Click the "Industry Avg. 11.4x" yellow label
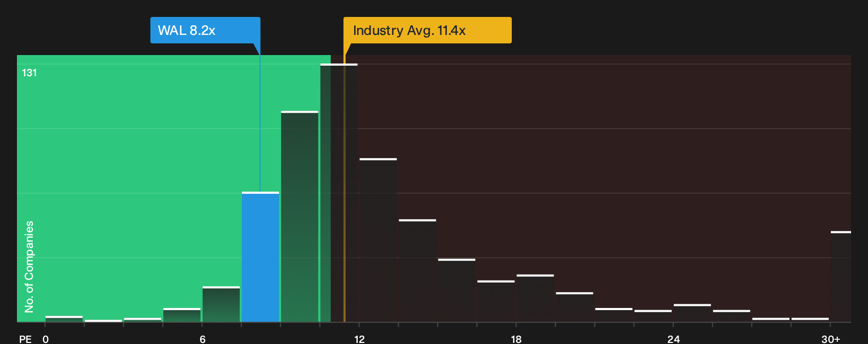 click(x=428, y=30)
